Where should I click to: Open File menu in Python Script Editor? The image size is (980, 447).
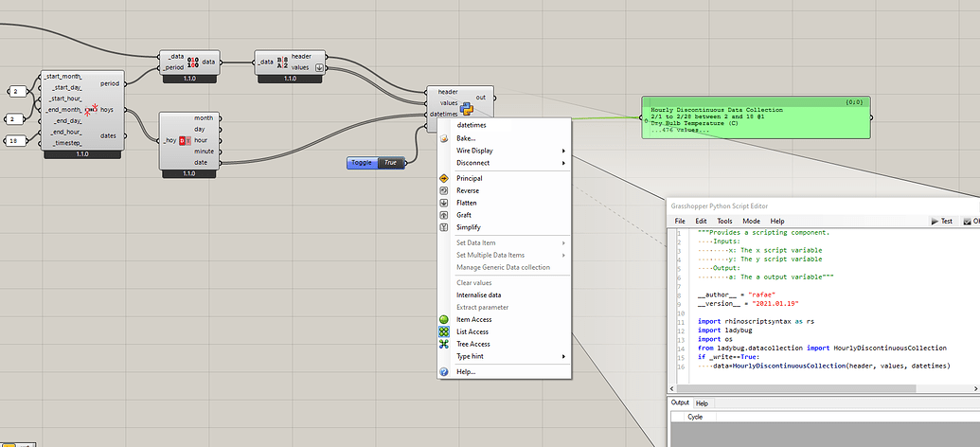coord(680,222)
